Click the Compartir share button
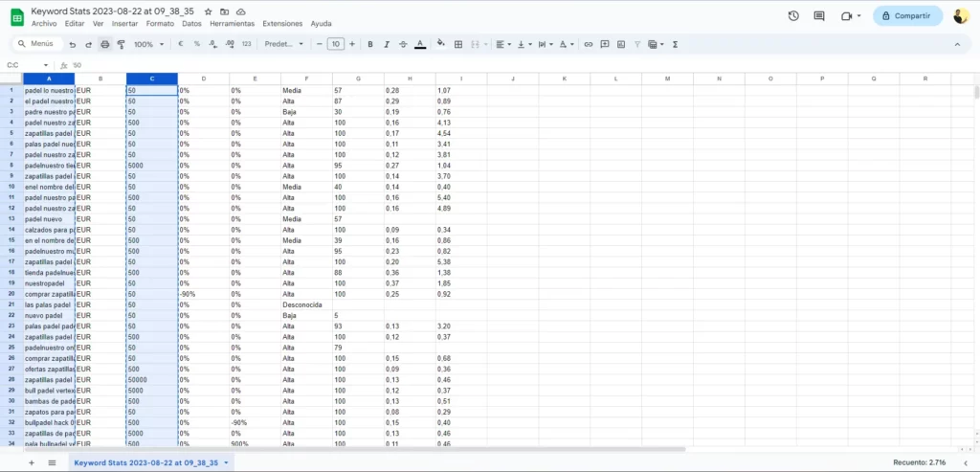 907,16
